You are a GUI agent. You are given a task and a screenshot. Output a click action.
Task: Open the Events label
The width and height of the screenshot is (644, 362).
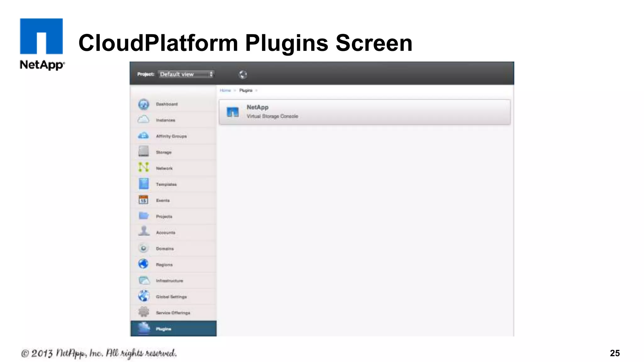point(163,200)
